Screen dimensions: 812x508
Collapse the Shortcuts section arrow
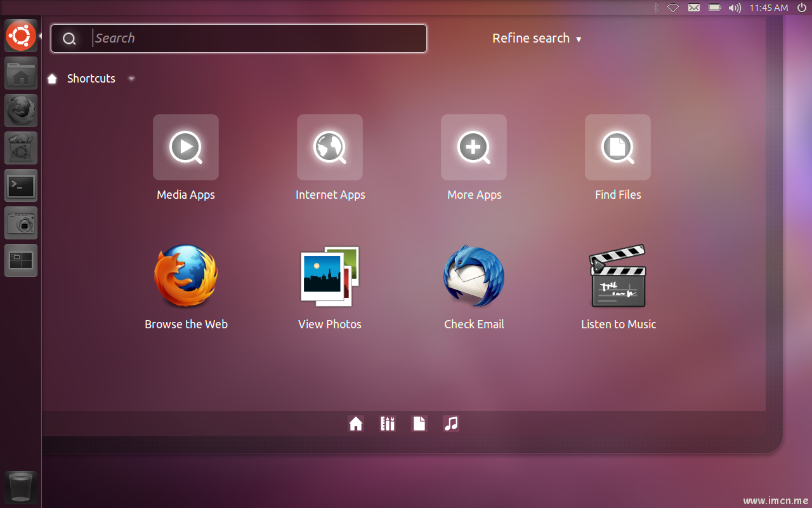[x=131, y=79]
